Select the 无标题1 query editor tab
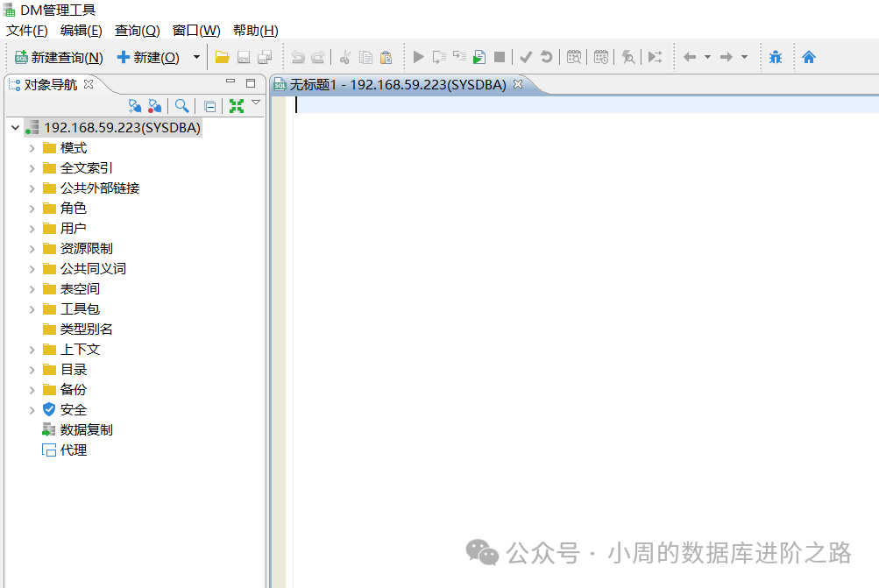Viewport: 879px width, 588px height. [x=398, y=85]
